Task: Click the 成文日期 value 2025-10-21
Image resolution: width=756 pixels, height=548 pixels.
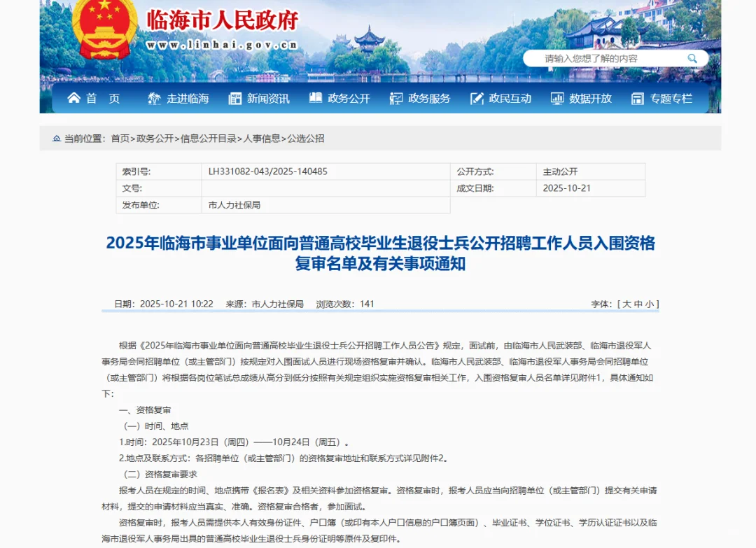Action: pos(566,188)
